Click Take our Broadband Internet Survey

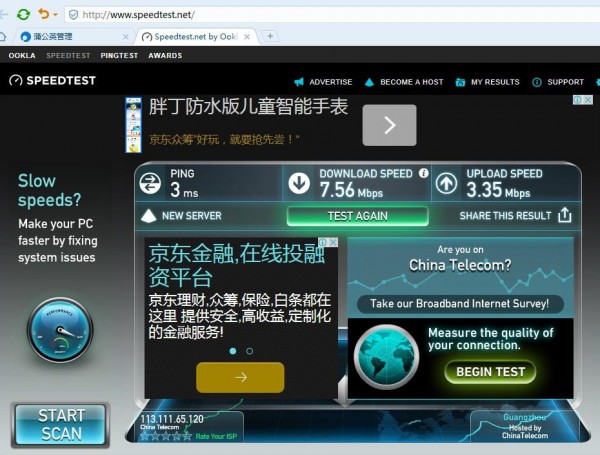[460, 304]
